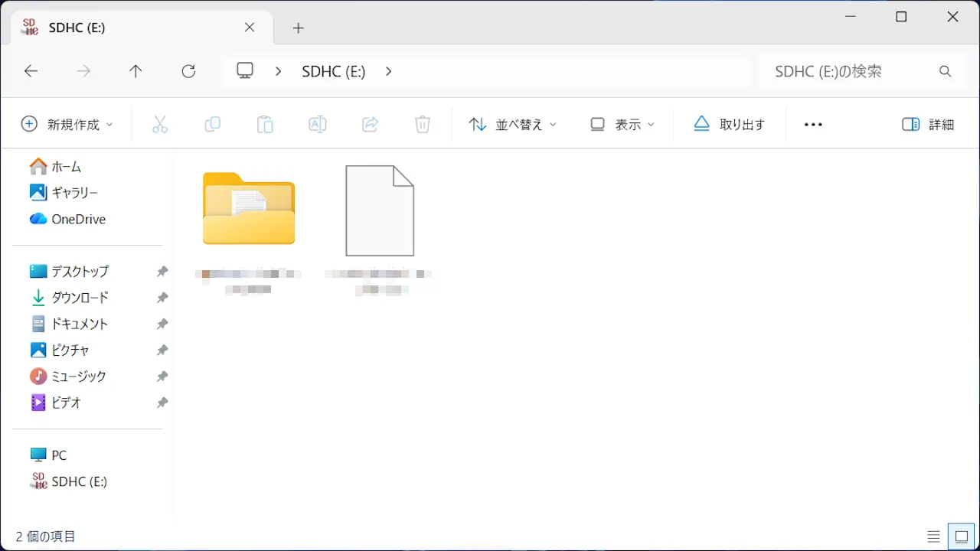Expand the 並べ替え sort menu
980x551 pixels.
(512, 125)
